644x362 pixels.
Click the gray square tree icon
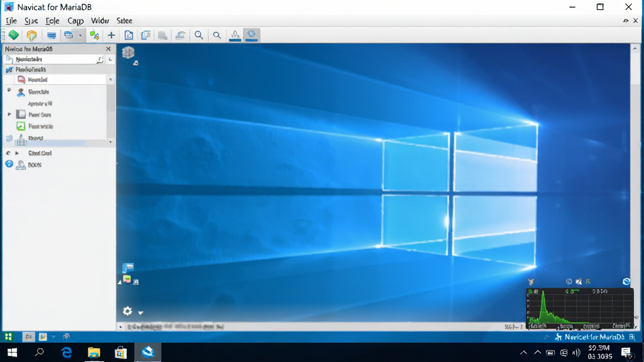[x=21, y=114]
